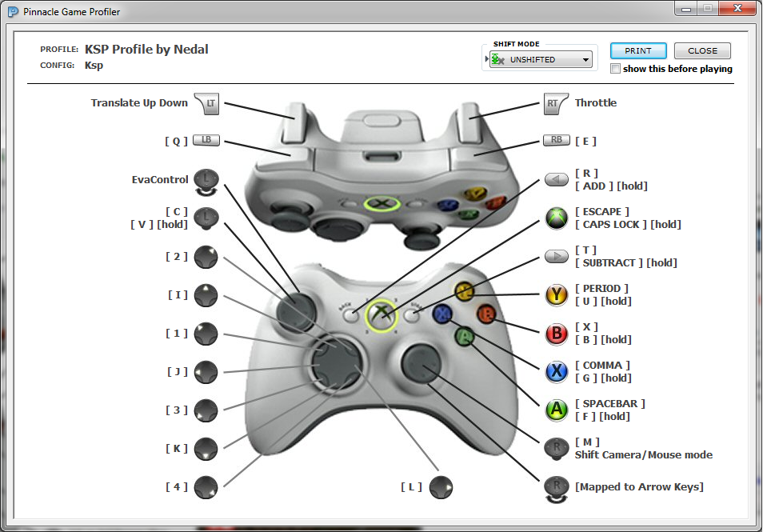This screenshot has height=532, width=763.
Task: Click the D-pad down icon mapped to K
Action: [206, 449]
